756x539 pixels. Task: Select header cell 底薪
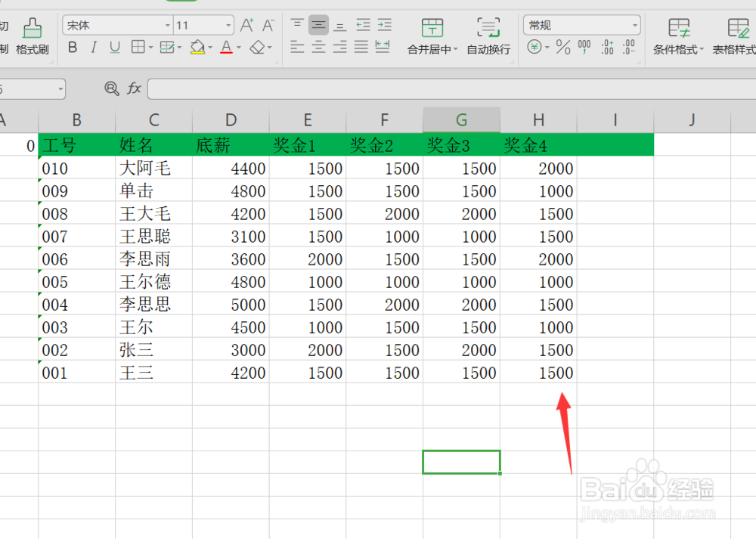point(231,144)
